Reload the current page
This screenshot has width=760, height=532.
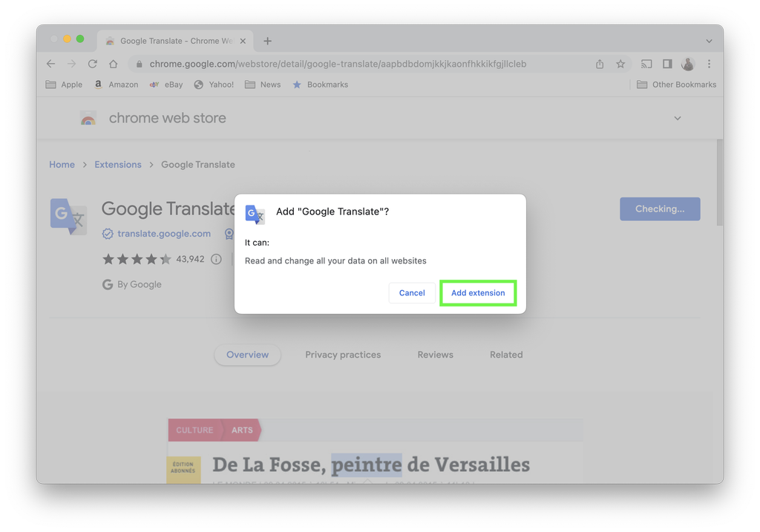91,64
